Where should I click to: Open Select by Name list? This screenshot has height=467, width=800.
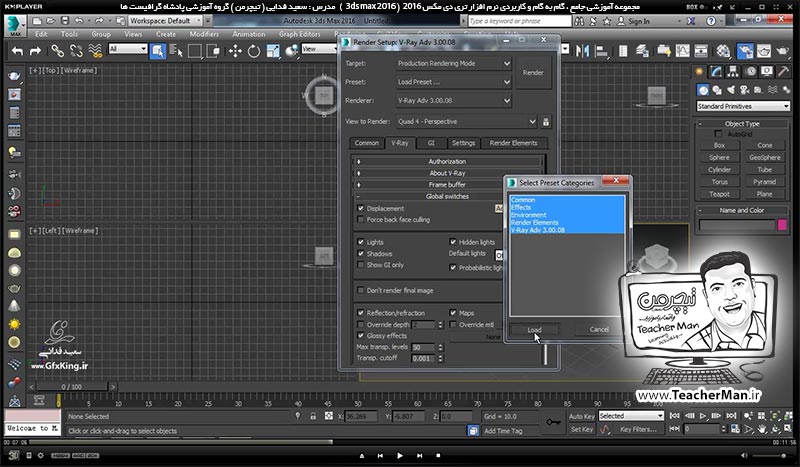pyautogui.click(x=176, y=51)
